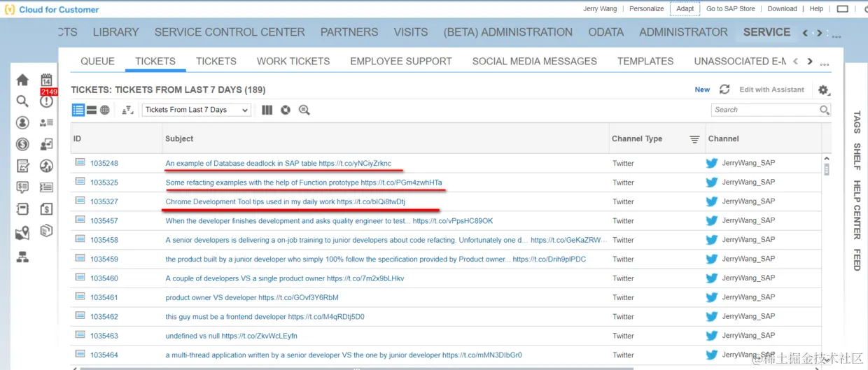Image resolution: width=868 pixels, height=370 pixels.
Task: Open the top work center overflow dots
Action: click(x=835, y=36)
